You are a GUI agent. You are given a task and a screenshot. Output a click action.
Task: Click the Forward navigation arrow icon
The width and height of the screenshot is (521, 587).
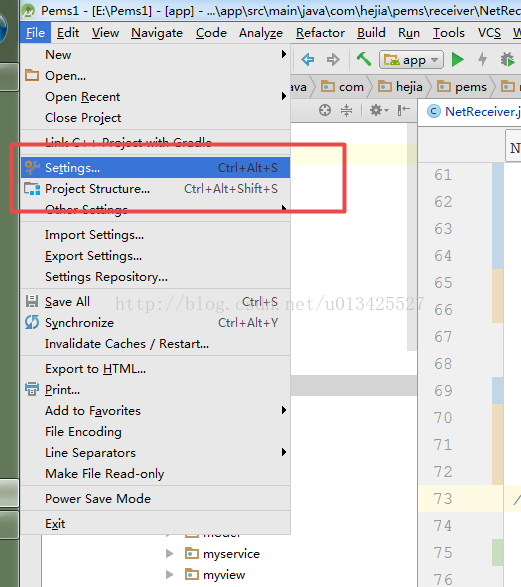(x=333, y=60)
